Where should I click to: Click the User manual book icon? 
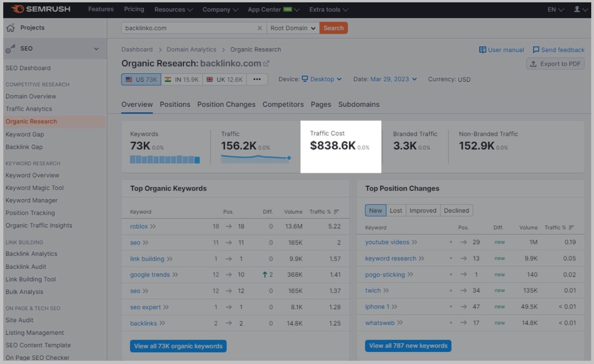(x=483, y=50)
